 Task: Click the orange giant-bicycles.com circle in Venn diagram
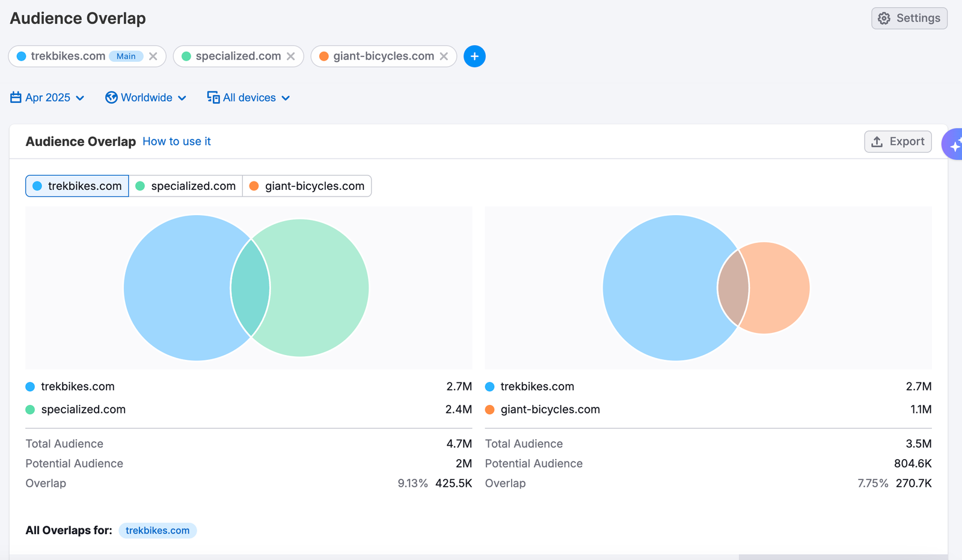(779, 288)
